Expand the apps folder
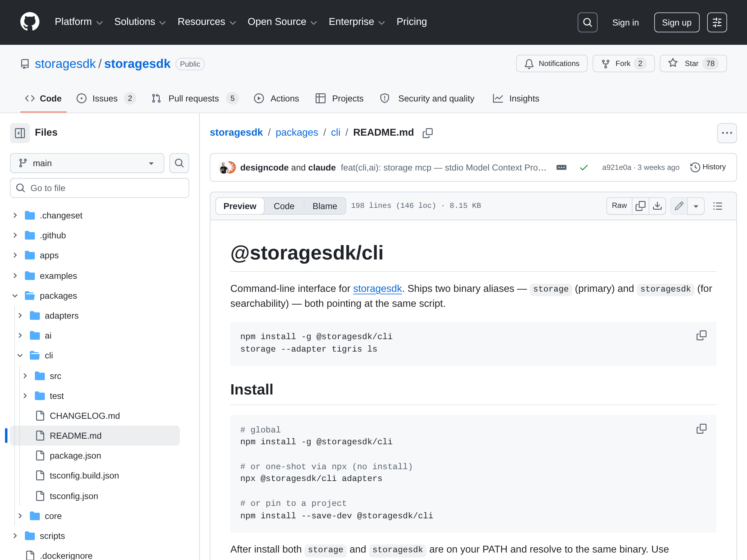 tap(15, 255)
